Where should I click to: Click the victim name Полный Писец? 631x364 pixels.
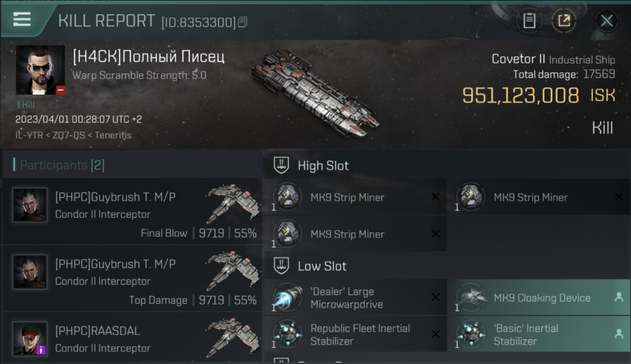coord(173,57)
